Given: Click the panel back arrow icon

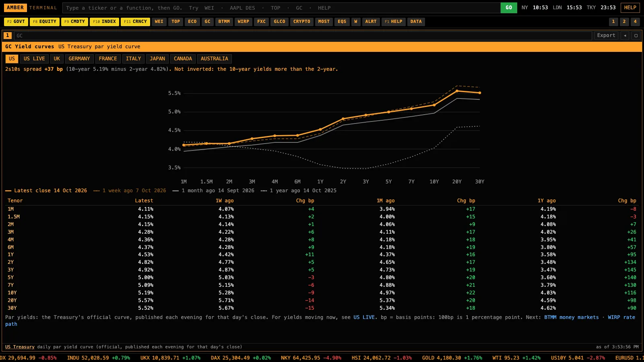Looking at the screenshot, I should (625, 35).
